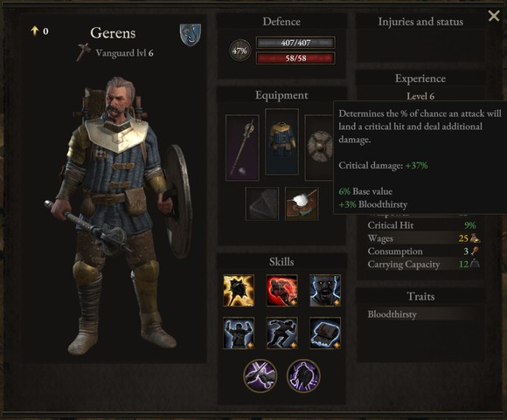Viewport: 507px width, 420px height.
Task: Select the sprinting figure skill icon
Action: [x=281, y=333]
